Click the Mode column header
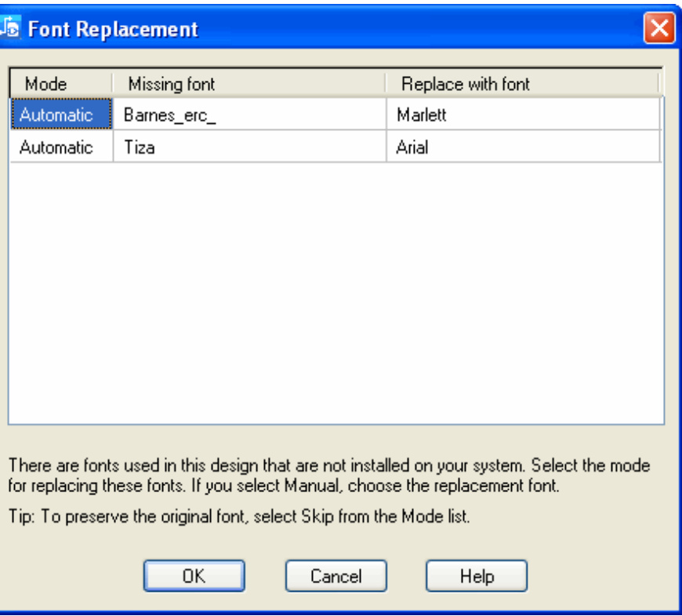Screen dimensions: 682x616 pyautogui.click(x=46, y=84)
